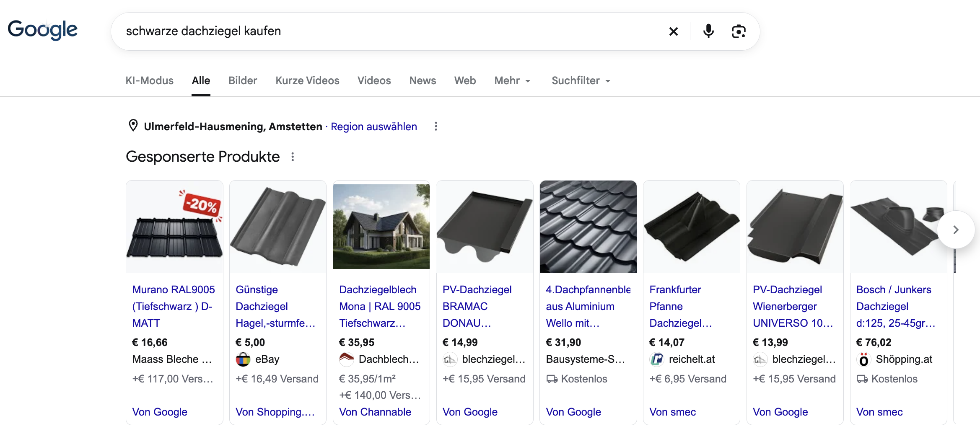Click the Google logo
The width and height of the screenshot is (980, 434).
(42, 30)
